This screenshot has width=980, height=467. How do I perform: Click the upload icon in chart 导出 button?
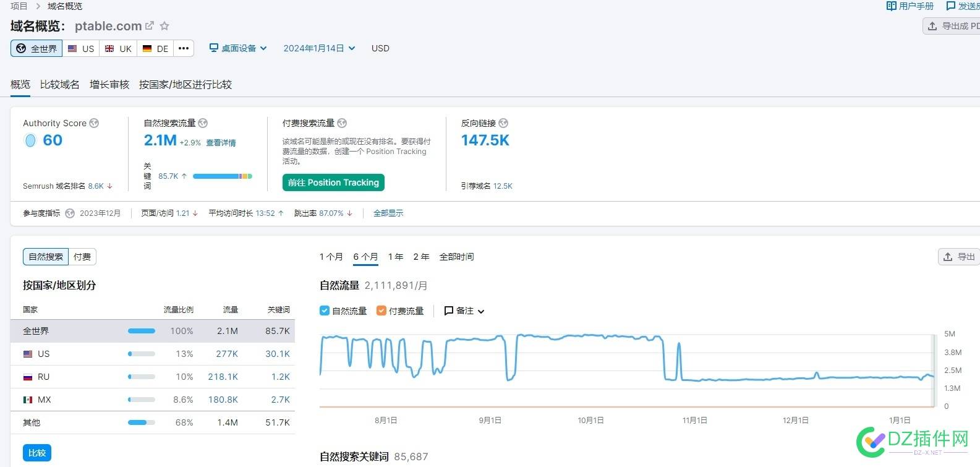tap(948, 257)
